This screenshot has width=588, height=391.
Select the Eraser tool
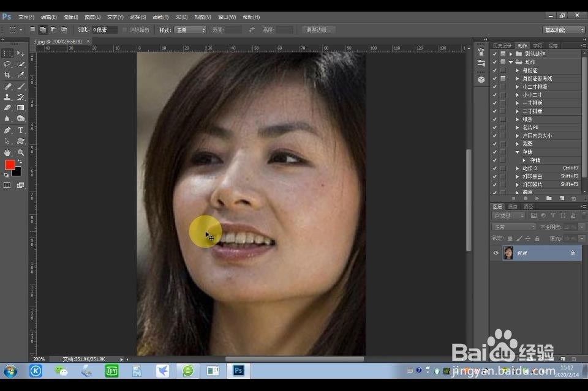7,108
